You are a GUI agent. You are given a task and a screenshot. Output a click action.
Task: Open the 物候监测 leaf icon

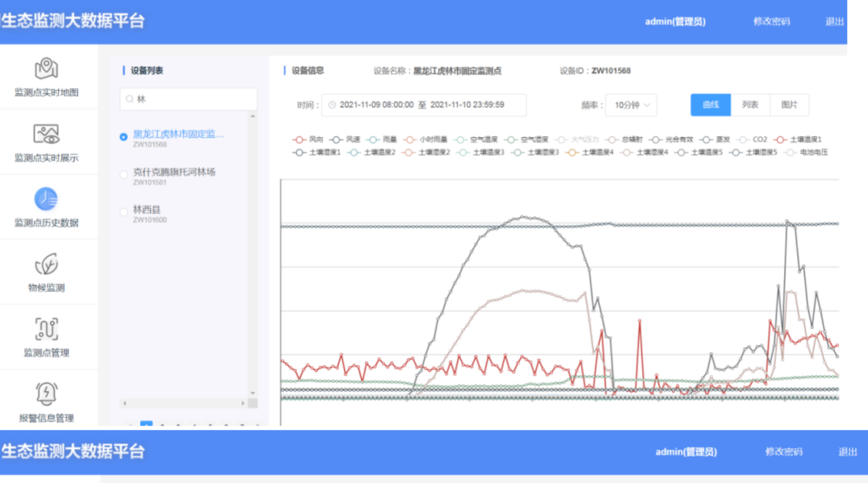46,264
